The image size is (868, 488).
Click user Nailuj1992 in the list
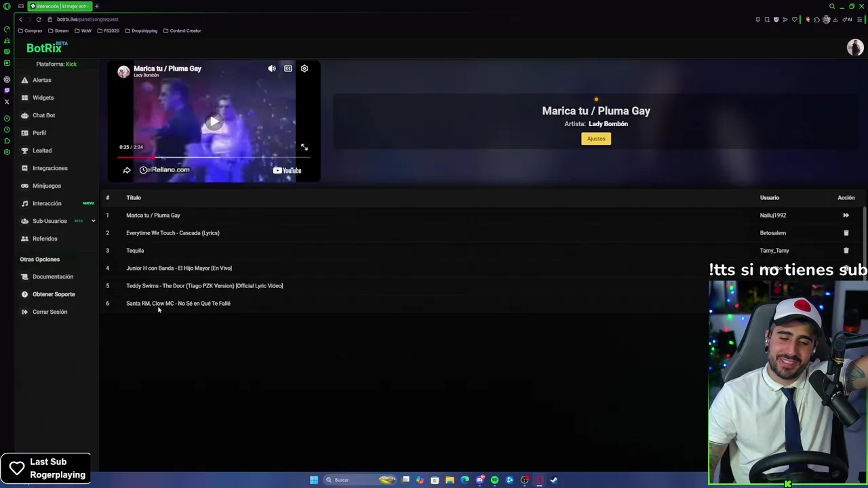[x=772, y=216]
